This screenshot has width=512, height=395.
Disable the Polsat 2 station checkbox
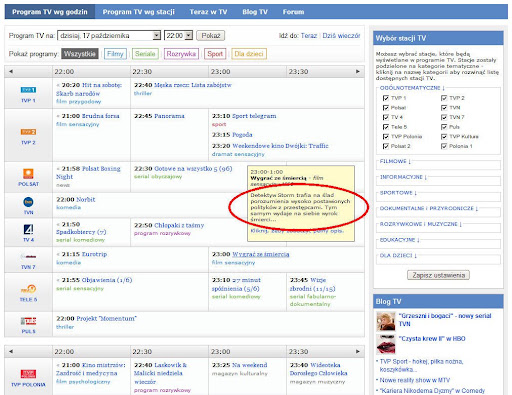click(386, 146)
